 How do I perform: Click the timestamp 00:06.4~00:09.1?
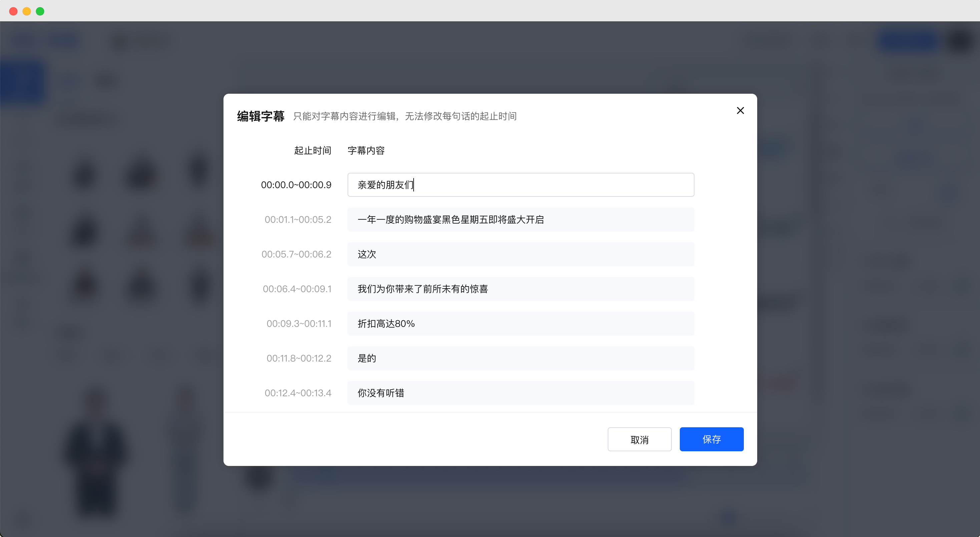point(297,289)
